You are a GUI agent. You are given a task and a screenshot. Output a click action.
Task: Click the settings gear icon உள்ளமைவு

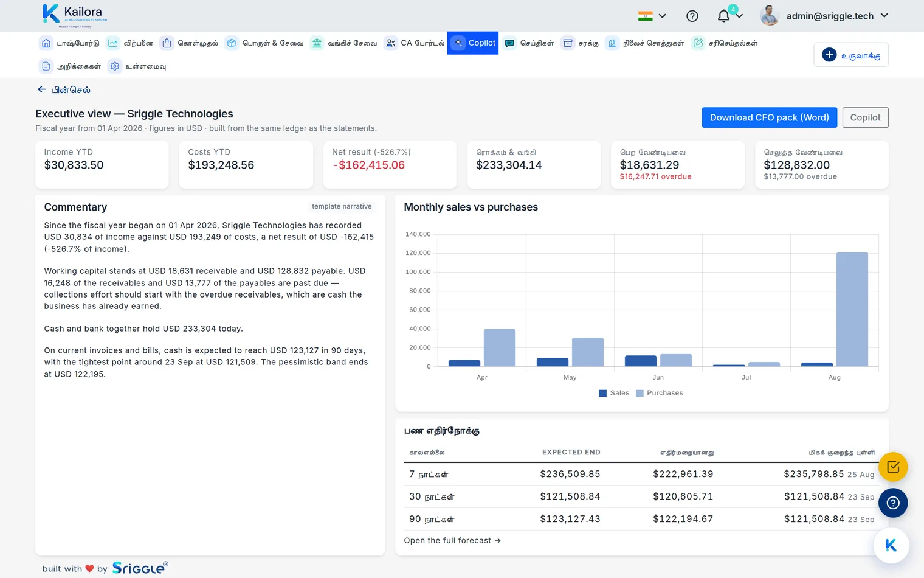[115, 66]
